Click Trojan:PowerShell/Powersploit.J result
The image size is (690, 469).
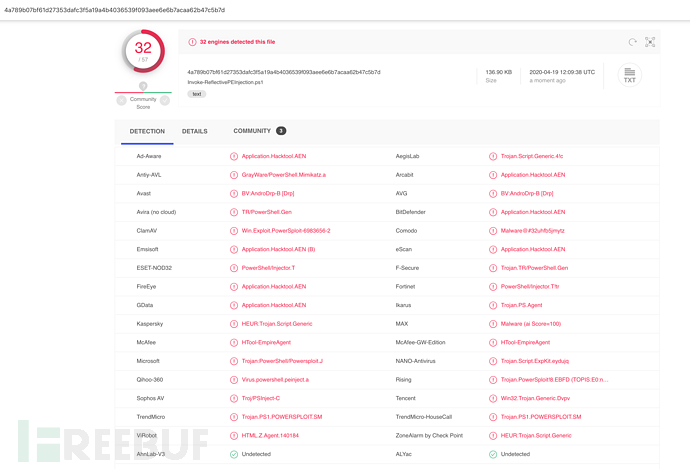tap(282, 361)
